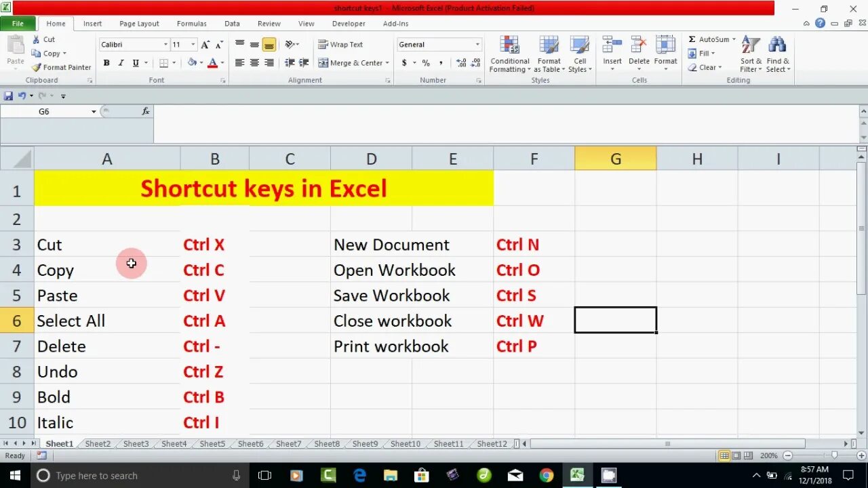Toggle Middle Align button
Screen dimensions: 868x488
[254, 45]
